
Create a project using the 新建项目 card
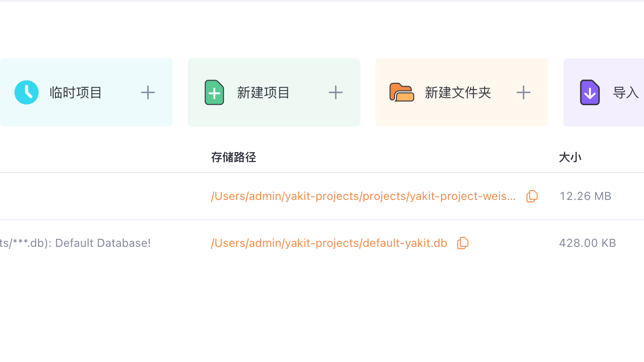coord(264,92)
